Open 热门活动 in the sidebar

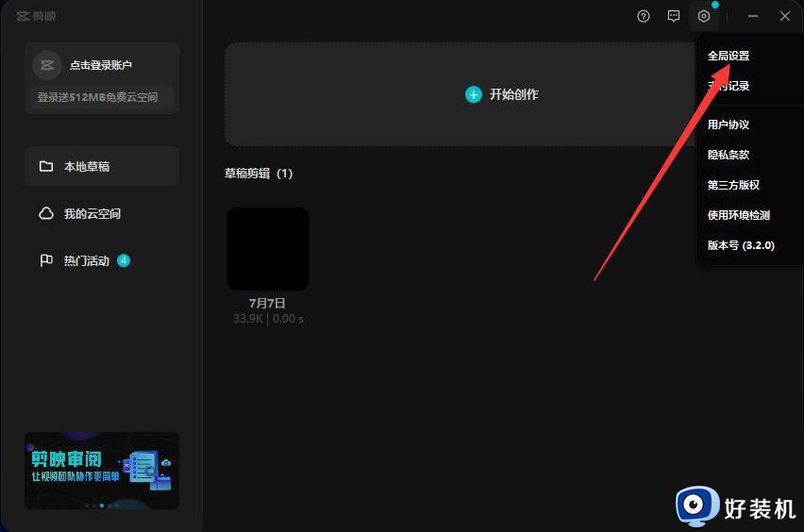(x=102, y=260)
